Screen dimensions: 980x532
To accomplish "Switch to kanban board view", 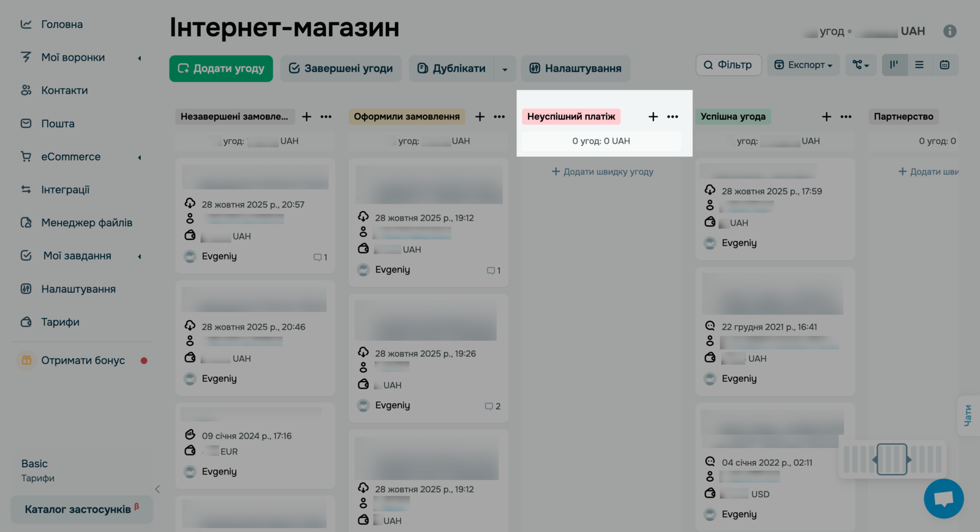I will (x=894, y=65).
